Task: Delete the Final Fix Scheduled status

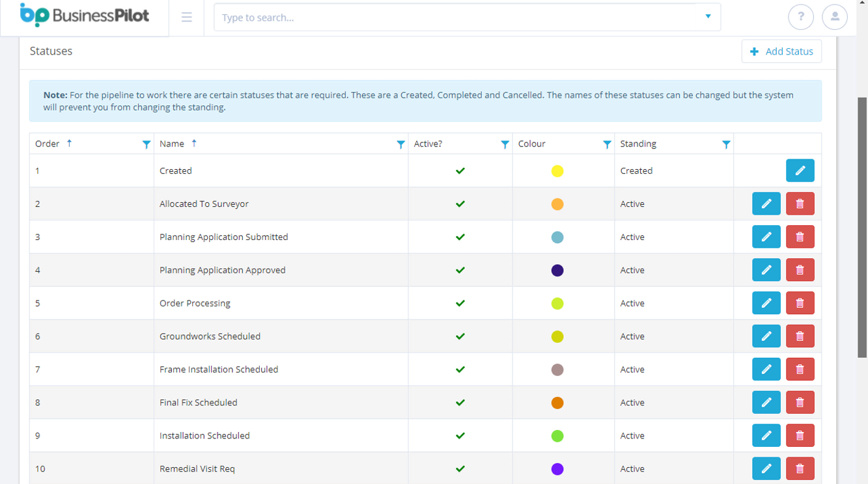Action: [800, 403]
